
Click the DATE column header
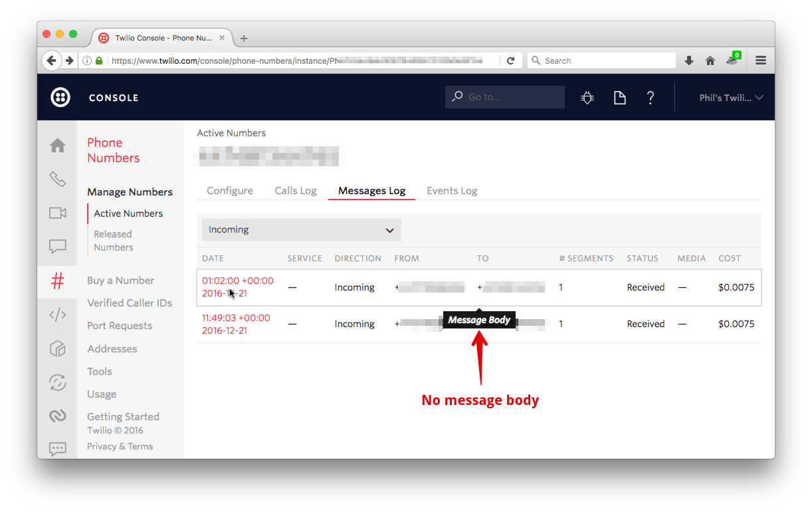[x=213, y=259]
